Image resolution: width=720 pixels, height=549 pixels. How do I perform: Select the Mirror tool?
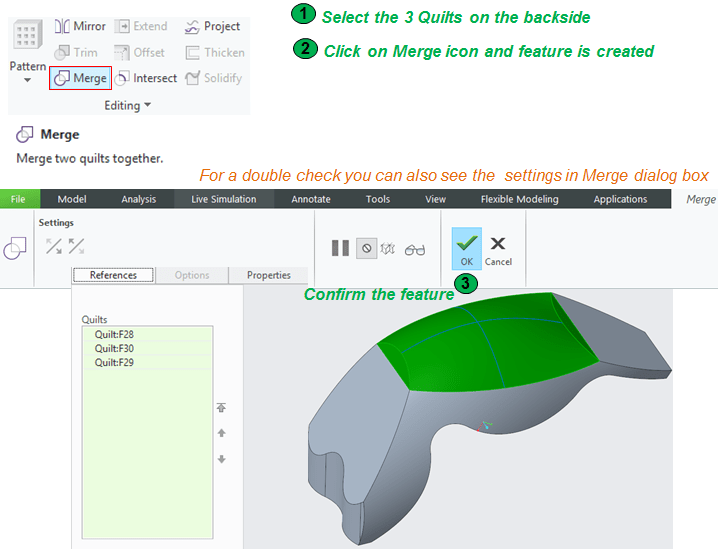coord(80,26)
